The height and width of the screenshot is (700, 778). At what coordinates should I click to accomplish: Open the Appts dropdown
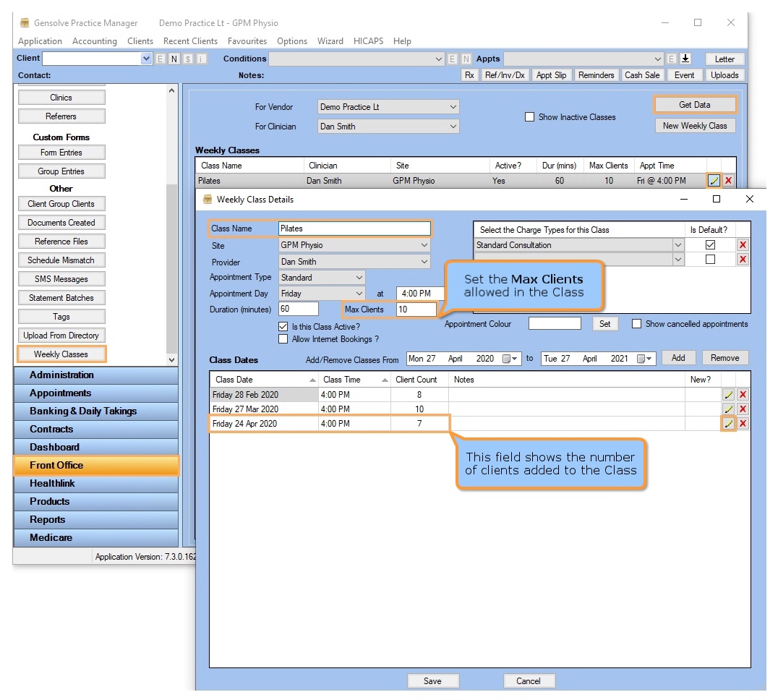[x=657, y=59]
